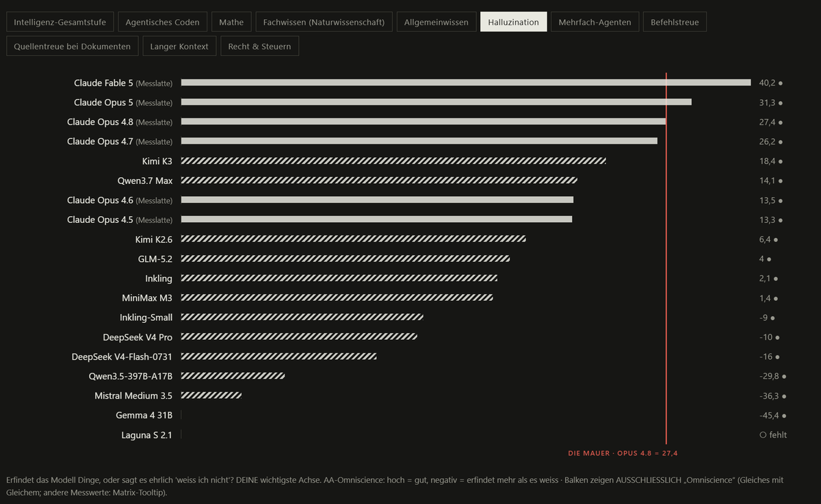The image size is (821, 504).
Task: Select the Gemma 4 31B label
Action: point(144,415)
